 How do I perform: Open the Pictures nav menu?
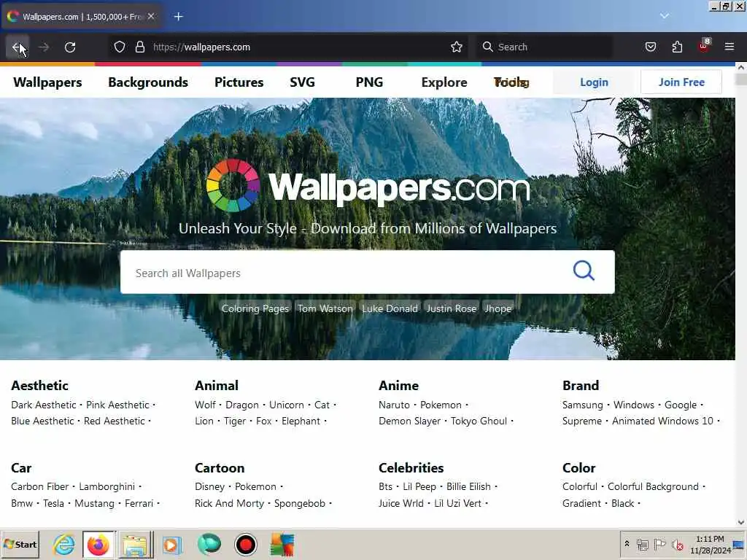tap(239, 82)
